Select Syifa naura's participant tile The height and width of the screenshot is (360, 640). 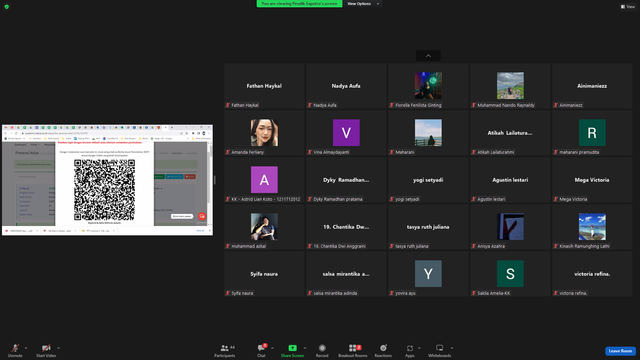tap(264, 273)
